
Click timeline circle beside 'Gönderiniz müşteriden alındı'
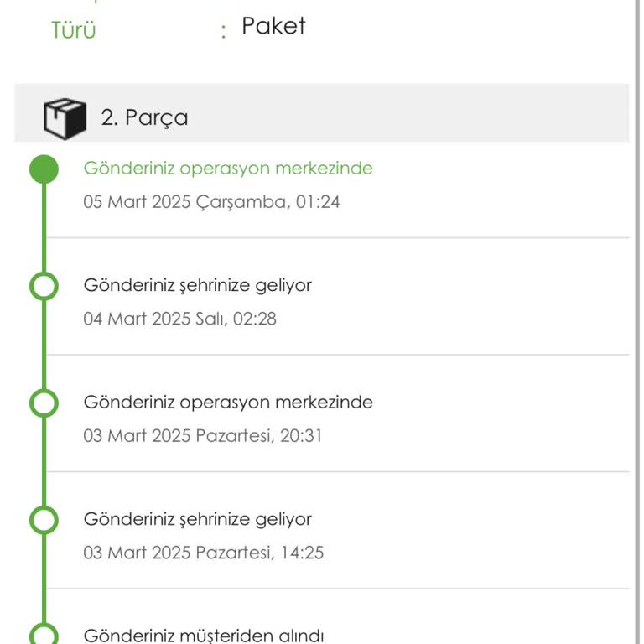(44, 635)
